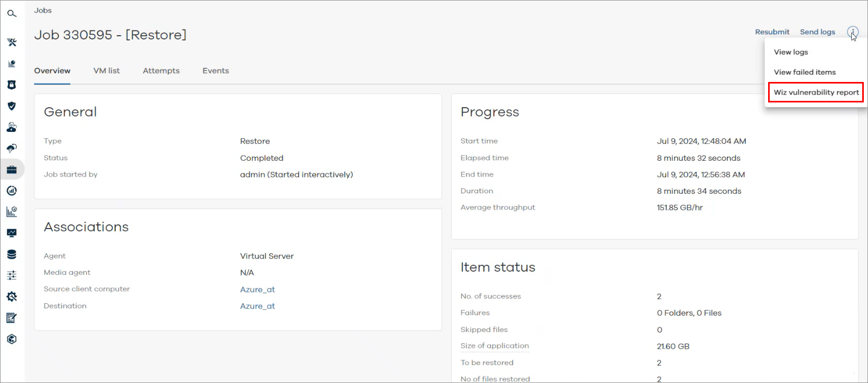The height and width of the screenshot is (383, 868).
Task: Click the Send logs link
Action: coord(817,32)
